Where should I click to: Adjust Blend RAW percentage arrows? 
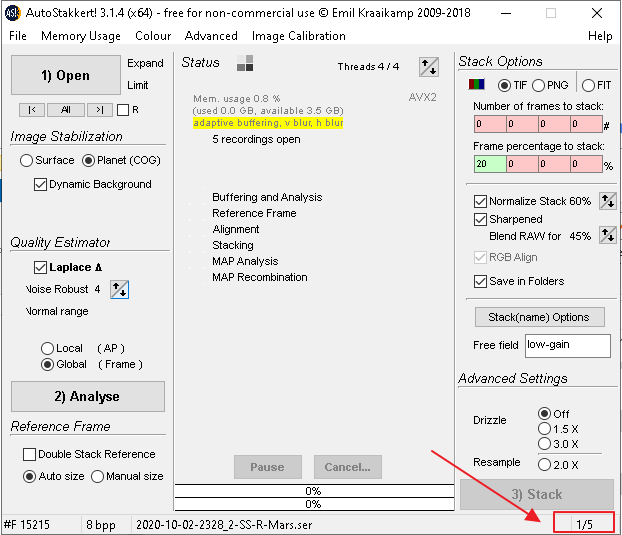[x=607, y=236]
